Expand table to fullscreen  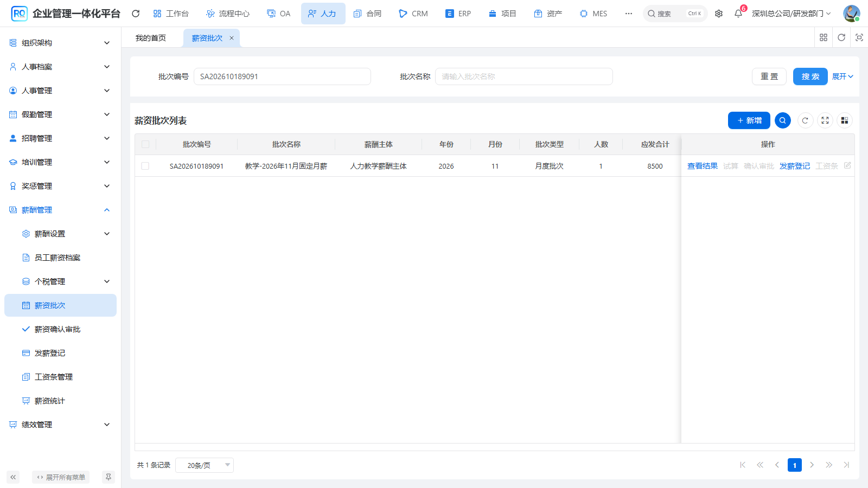click(x=825, y=120)
